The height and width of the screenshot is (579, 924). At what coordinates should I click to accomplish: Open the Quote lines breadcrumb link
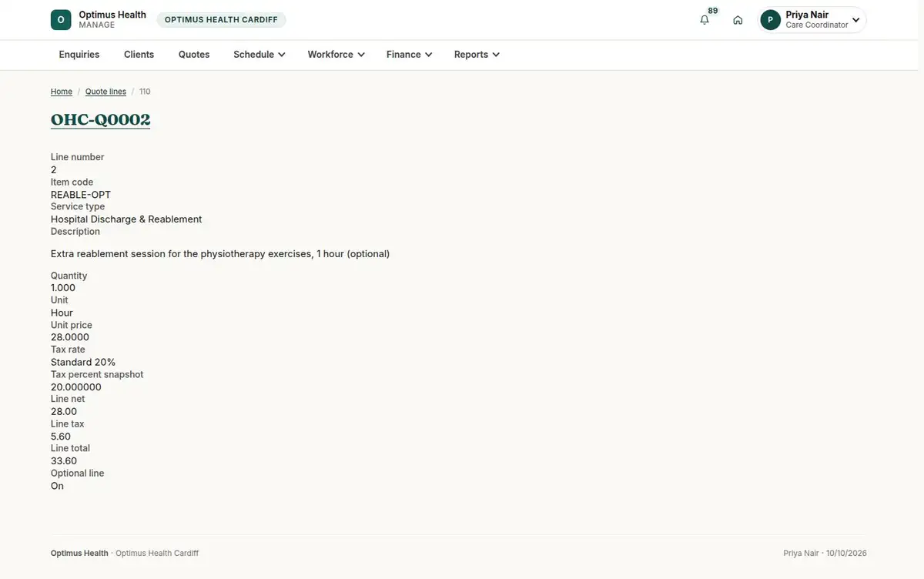[x=105, y=92]
